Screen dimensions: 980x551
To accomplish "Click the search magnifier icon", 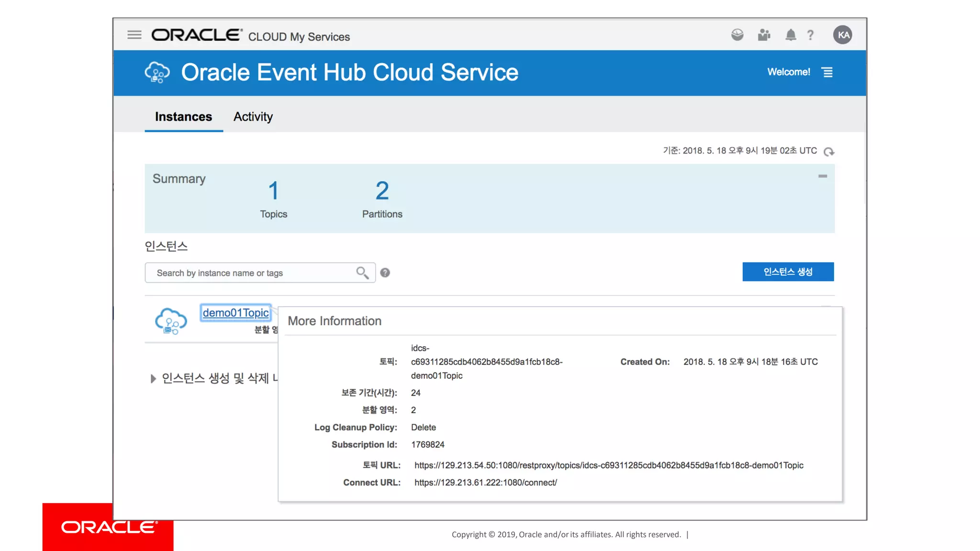I will (362, 273).
